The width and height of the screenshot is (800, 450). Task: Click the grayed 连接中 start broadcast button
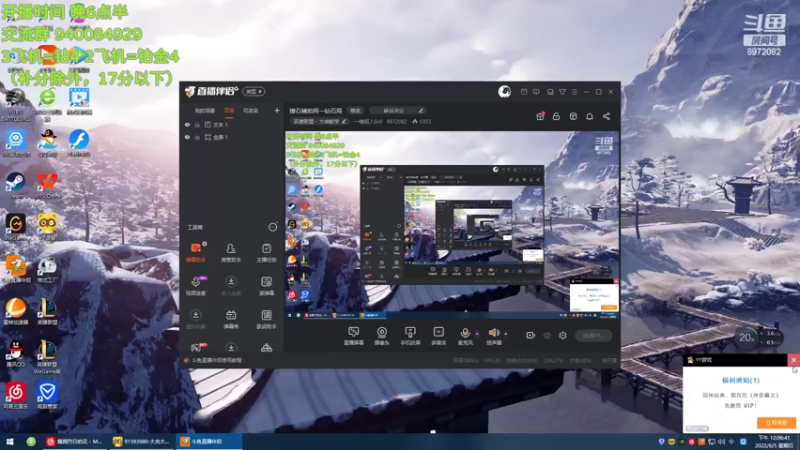[593, 335]
